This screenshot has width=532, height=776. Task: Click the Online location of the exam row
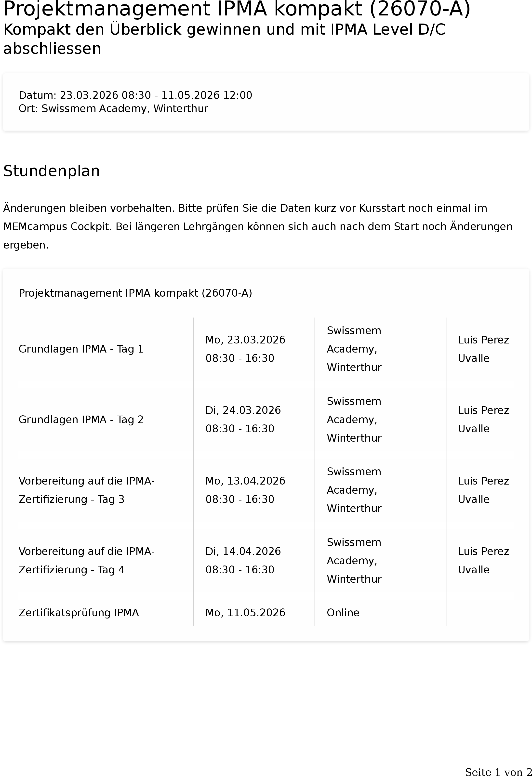[x=343, y=613]
